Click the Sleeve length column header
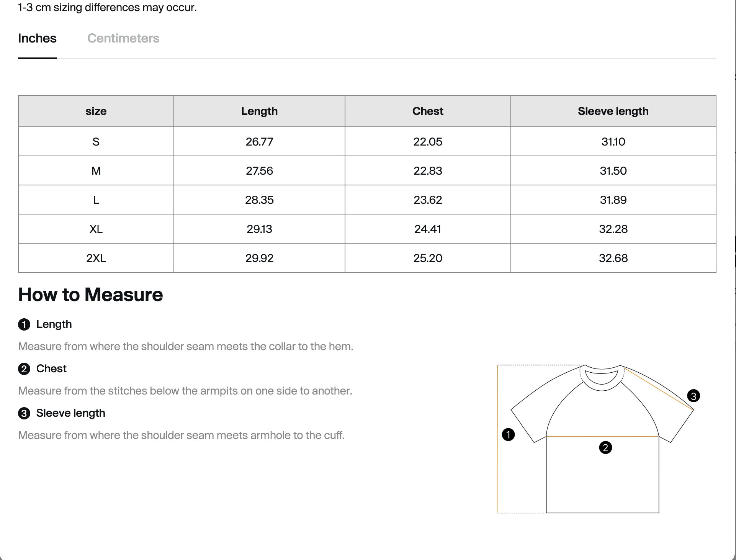This screenshot has height=560, width=736. pyautogui.click(x=613, y=111)
